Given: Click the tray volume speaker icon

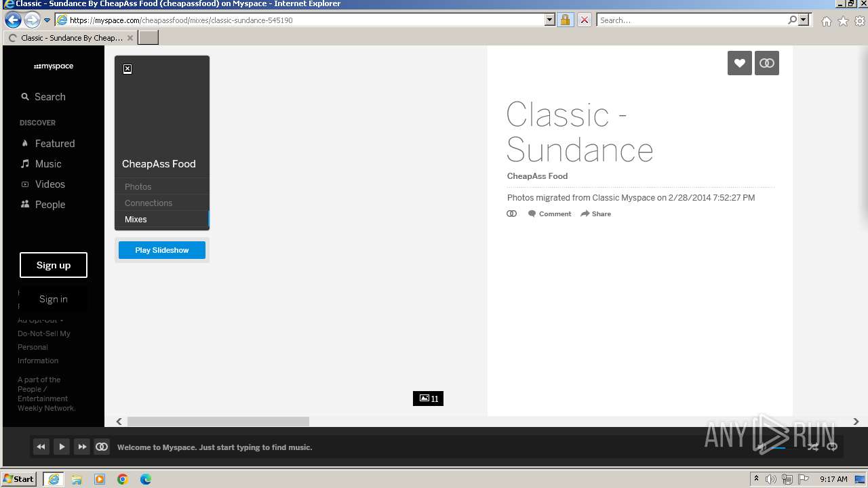Looking at the screenshot, I should tap(771, 479).
